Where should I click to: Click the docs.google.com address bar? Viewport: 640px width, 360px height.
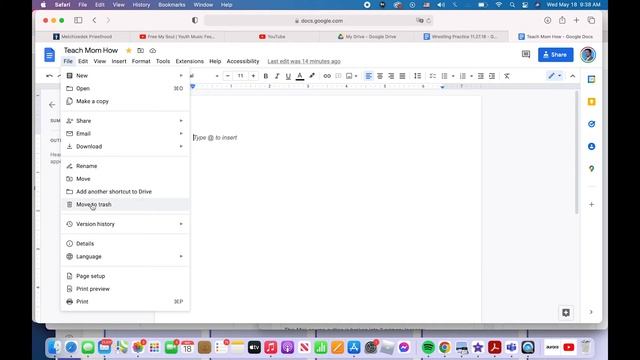click(318, 20)
